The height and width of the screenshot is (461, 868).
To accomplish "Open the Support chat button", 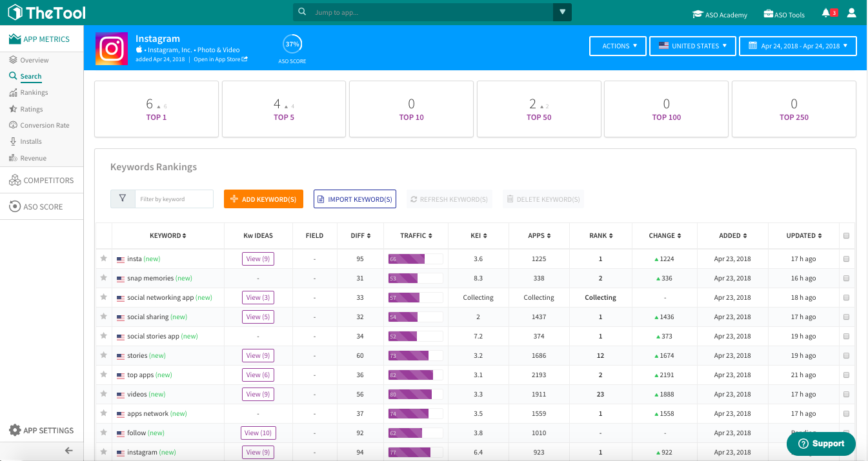I will (821, 444).
